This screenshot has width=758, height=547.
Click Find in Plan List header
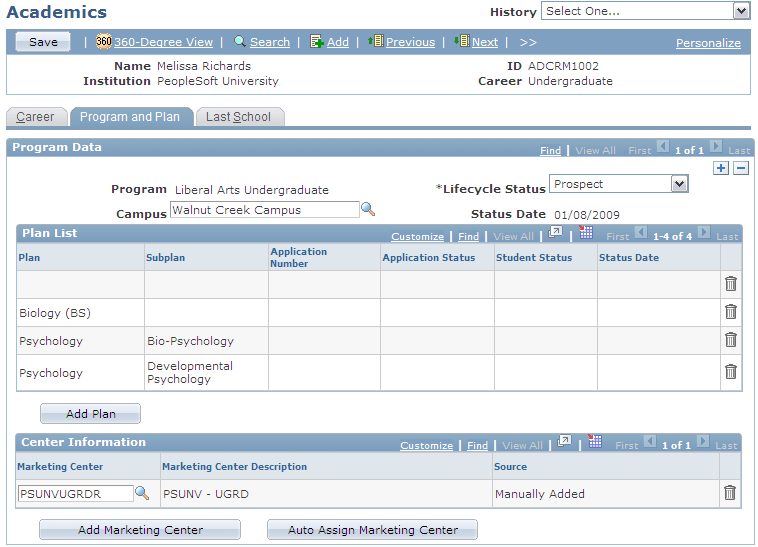coord(468,236)
